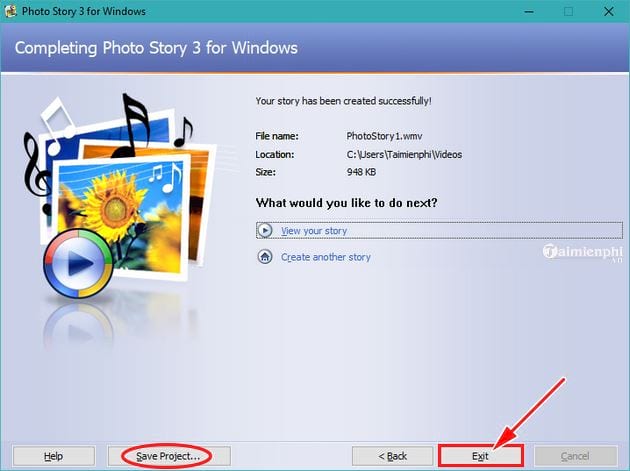Click the 'Size:' label

(266, 172)
